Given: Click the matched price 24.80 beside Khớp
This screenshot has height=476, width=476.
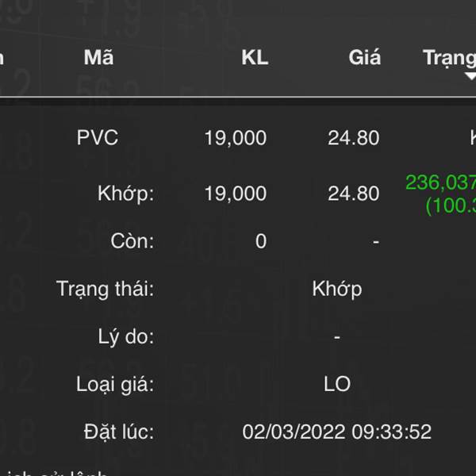Looking at the screenshot, I should pos(353,194).
